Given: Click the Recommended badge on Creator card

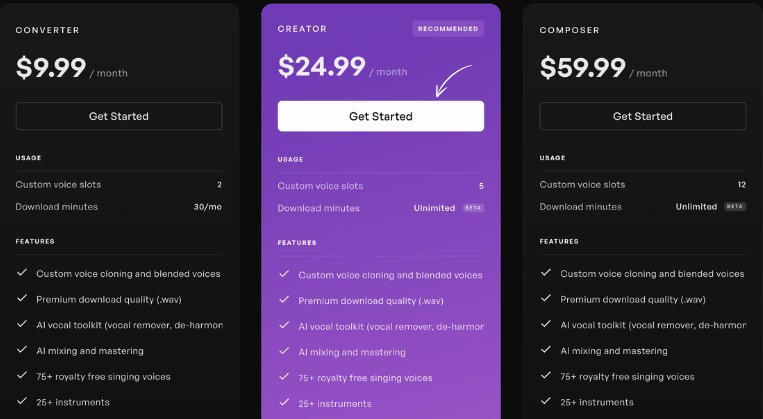Looking at the screenshot, I should click(448, 29).
